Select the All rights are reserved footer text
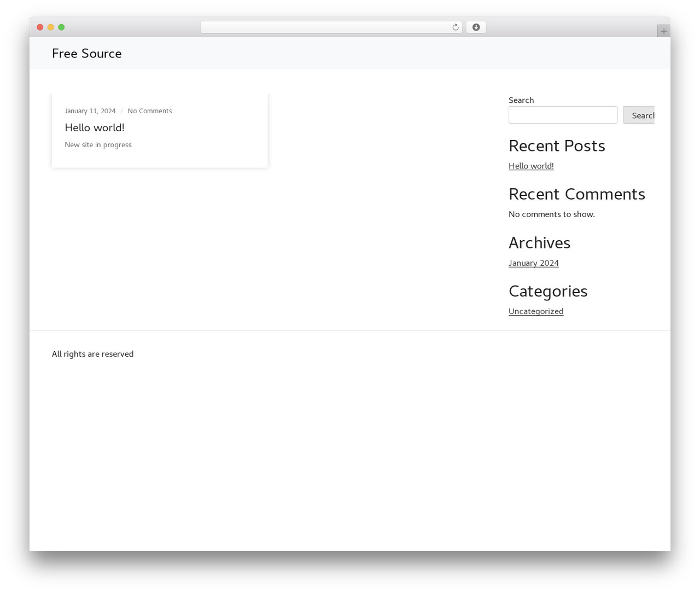Viewport: 700px width, 593px height. point(93,354)
